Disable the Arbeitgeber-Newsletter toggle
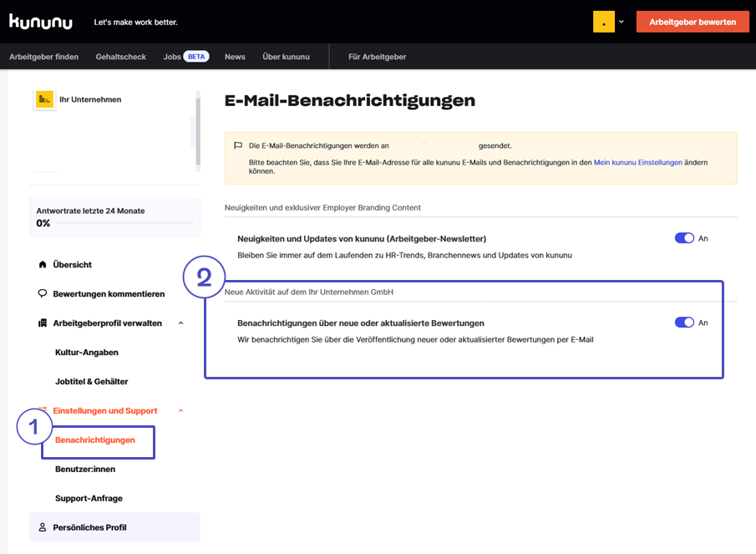The width and height of the screenshot is (756, 554). coord(684,238)
